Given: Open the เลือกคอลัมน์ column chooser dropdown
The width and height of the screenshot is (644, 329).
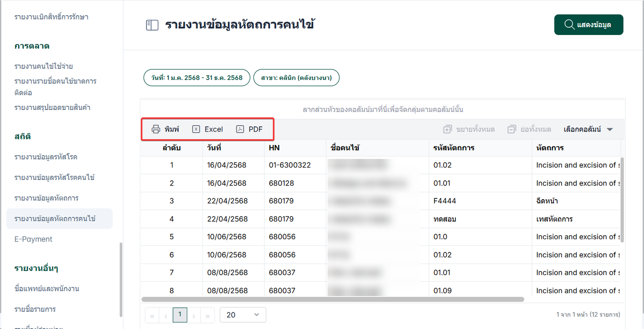Looking at the screenshot, I should tap(588, 129).
